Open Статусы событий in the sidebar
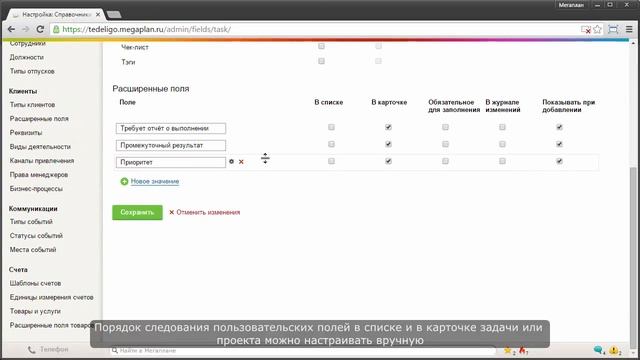This screenshot has width=640, height=360. [36, 236]
